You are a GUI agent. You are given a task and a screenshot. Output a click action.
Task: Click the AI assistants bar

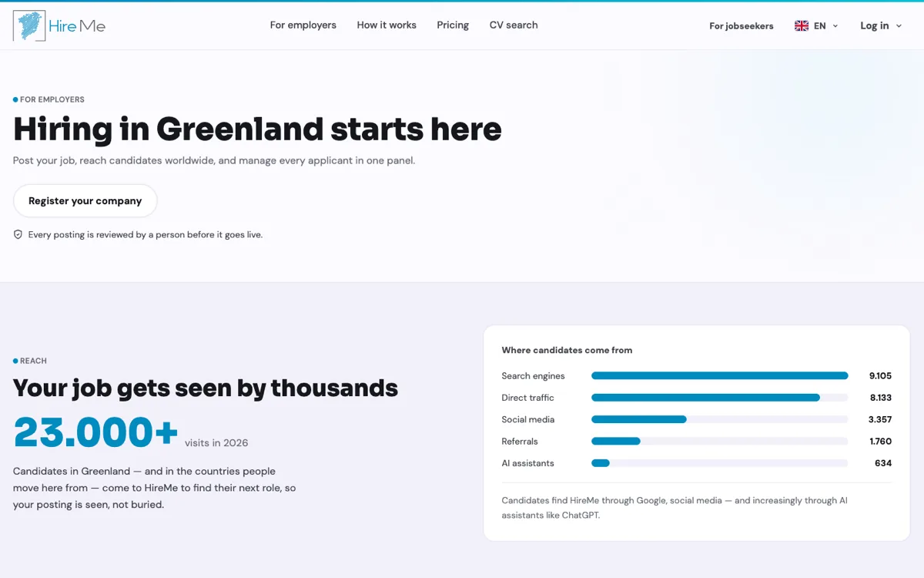[x=720, y=463]
